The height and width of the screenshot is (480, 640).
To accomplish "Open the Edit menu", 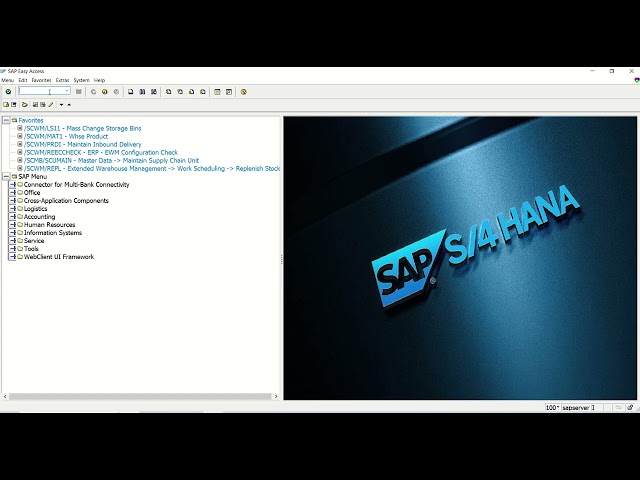I will coord(23,80).
